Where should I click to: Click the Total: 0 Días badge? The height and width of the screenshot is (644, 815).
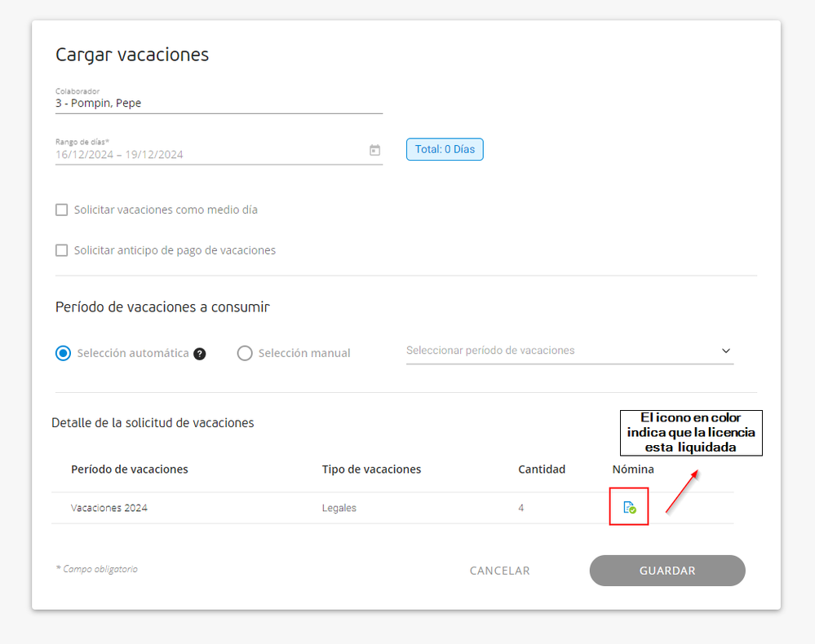pos(445,150)
